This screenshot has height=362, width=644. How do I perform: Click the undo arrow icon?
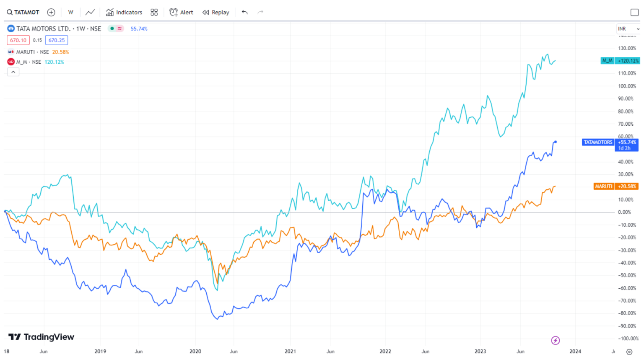coord(244,12)
